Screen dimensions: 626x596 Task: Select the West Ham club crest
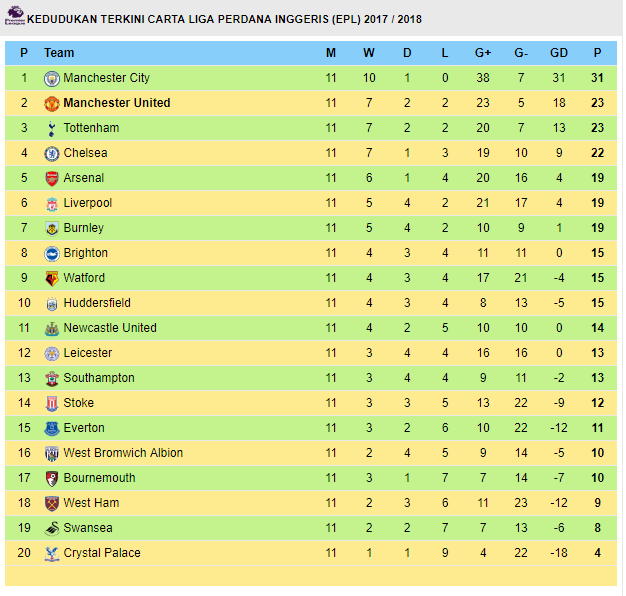click(52, 503)
